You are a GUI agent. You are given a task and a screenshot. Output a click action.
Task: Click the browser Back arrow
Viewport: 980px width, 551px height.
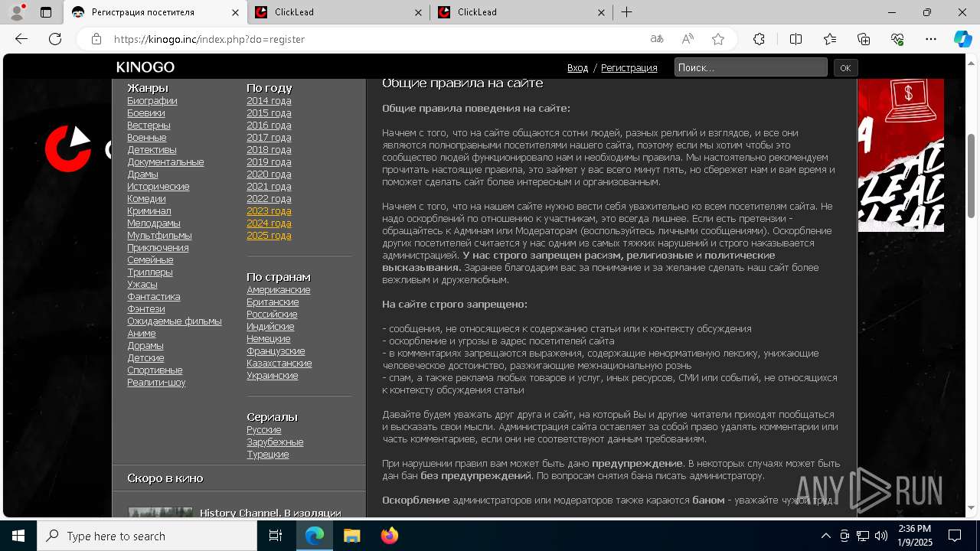21,39
